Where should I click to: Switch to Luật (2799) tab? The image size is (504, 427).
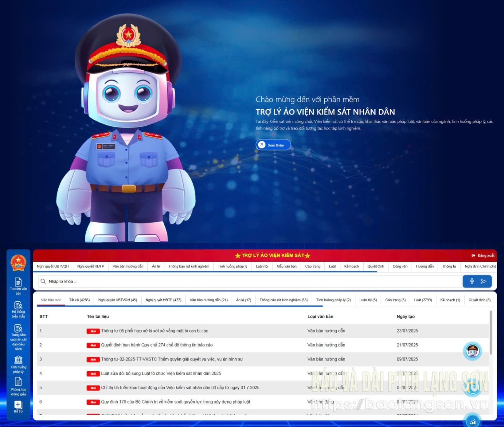(423, 300)
